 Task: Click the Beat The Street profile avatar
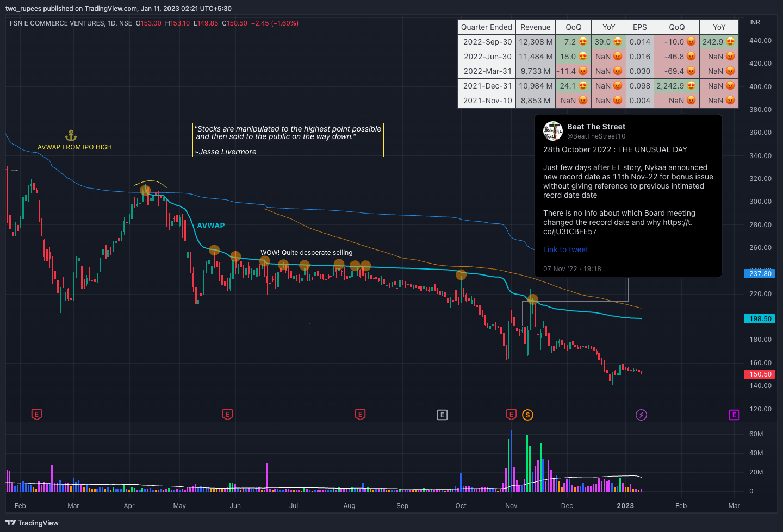(x=553, y=131)
